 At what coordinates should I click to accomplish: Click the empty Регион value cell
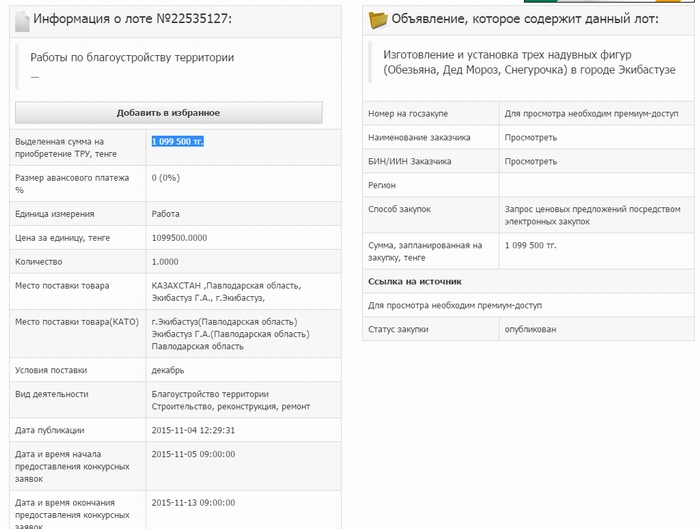(x=595, y=185)
